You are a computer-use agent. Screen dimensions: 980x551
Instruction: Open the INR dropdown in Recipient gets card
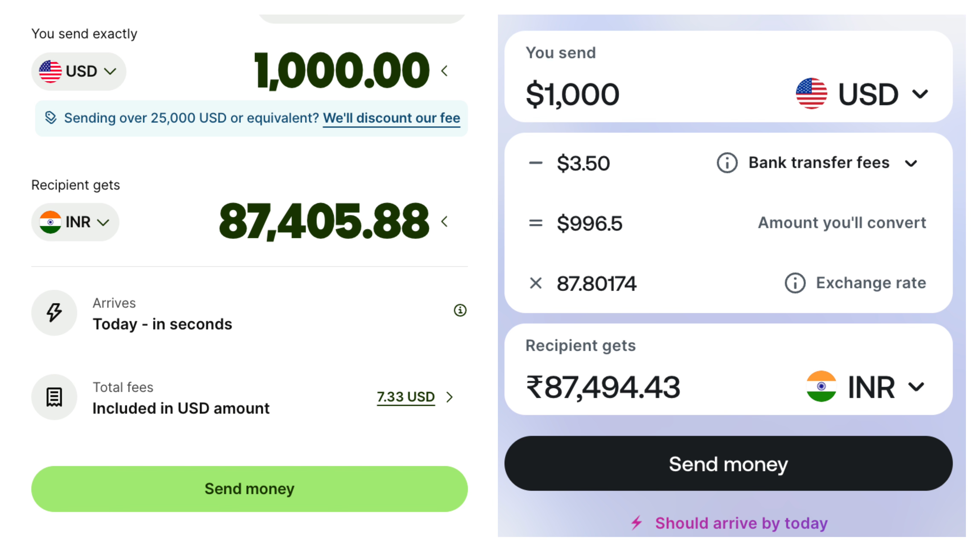click(x=866, y=387)
